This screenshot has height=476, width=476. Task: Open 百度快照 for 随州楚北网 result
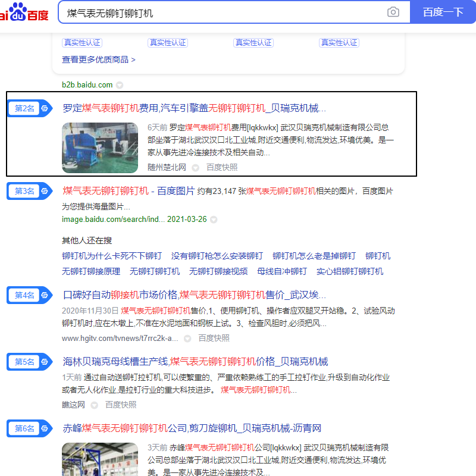(222, 167)
